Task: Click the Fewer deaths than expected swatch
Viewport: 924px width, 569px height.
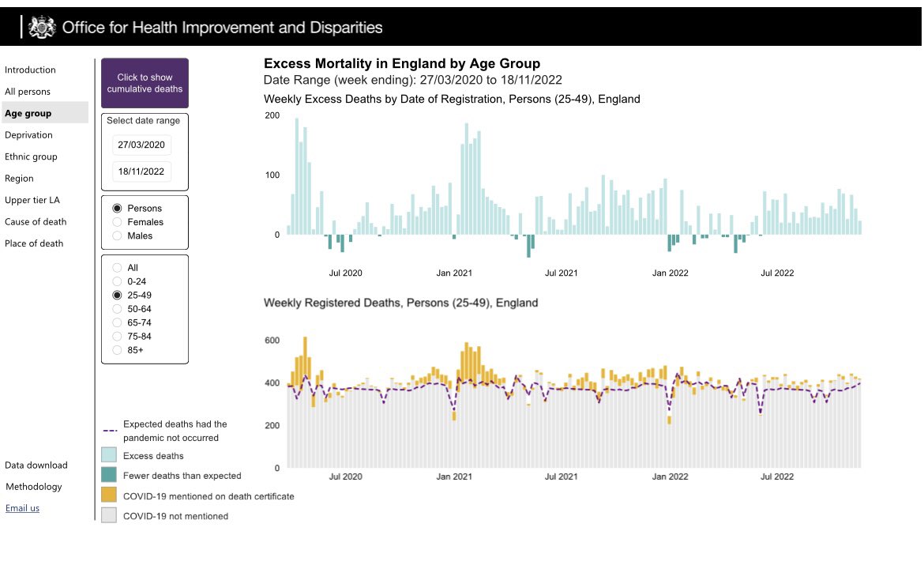Action: click(109, 475)
